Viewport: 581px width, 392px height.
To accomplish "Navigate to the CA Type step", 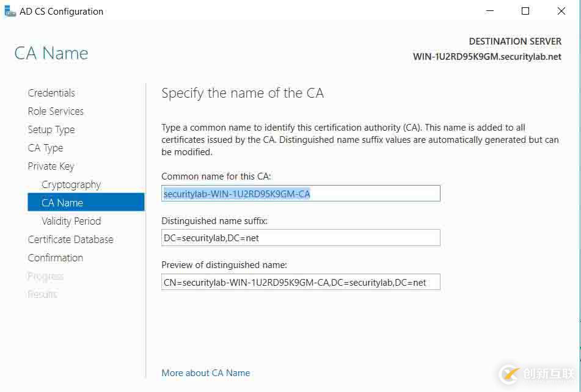I will pyautogui.click(x=45, y=148).
